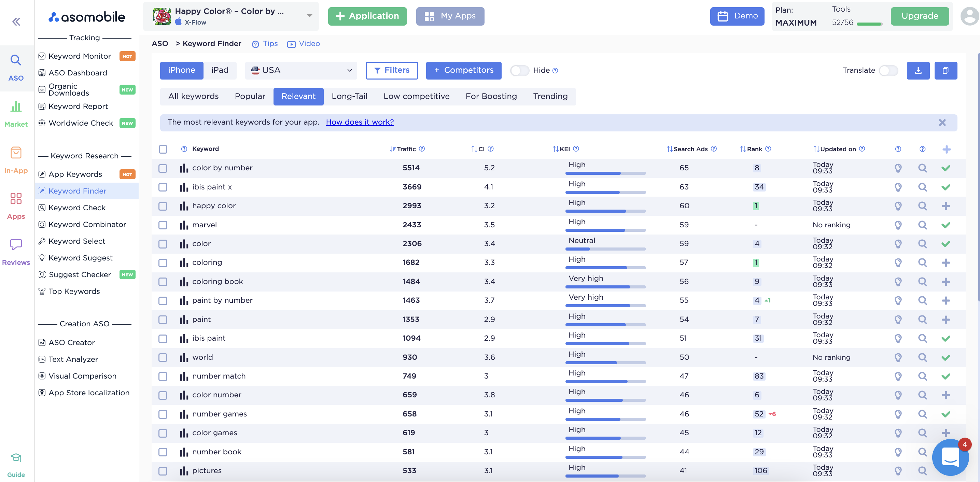Image resolution: width=980 pixels, height=482 pixels.
Task: Check the checkbox next to 'happy color'
Action: pyautogui.click(x=163, y=206)
